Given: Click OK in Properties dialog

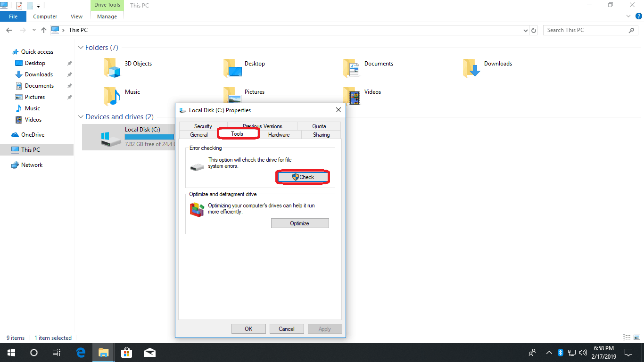Looking at the screenshot, I should point(248,329).
